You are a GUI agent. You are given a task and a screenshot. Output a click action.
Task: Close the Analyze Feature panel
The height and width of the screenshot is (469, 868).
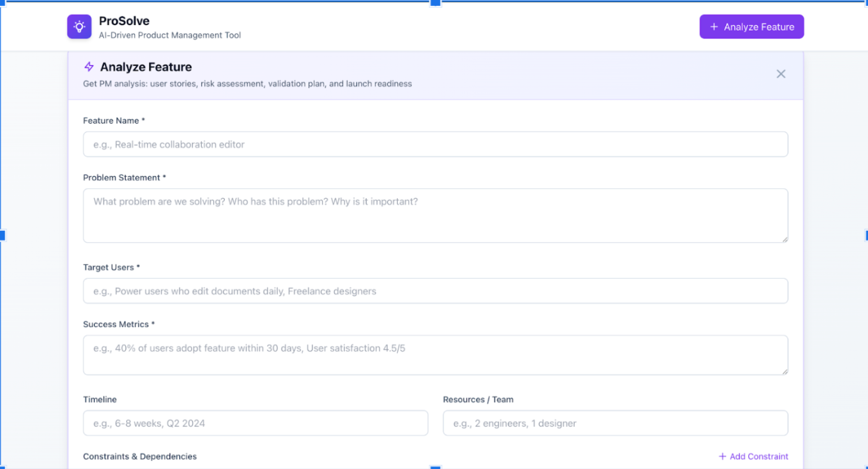click(781, 74)
